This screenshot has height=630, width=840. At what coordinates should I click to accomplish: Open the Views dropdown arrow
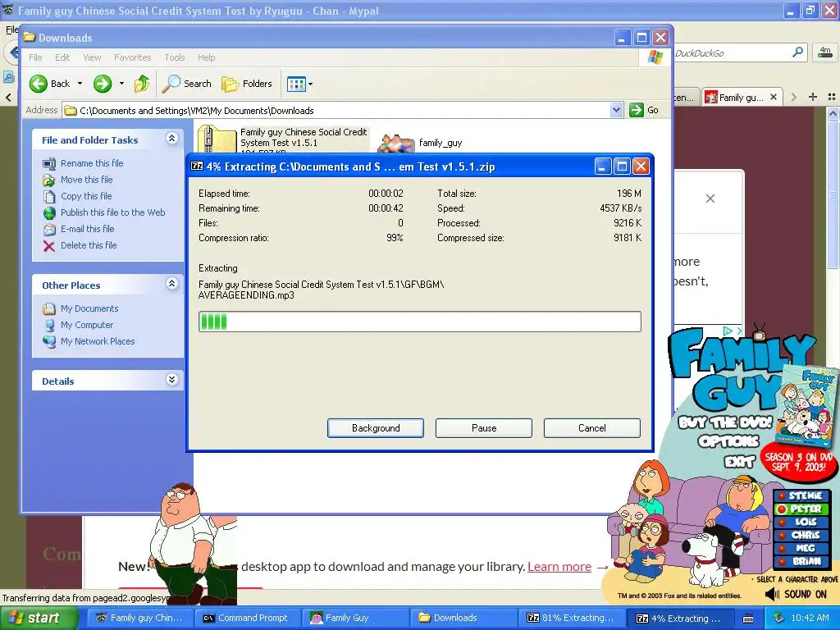[x=310, y=84]
